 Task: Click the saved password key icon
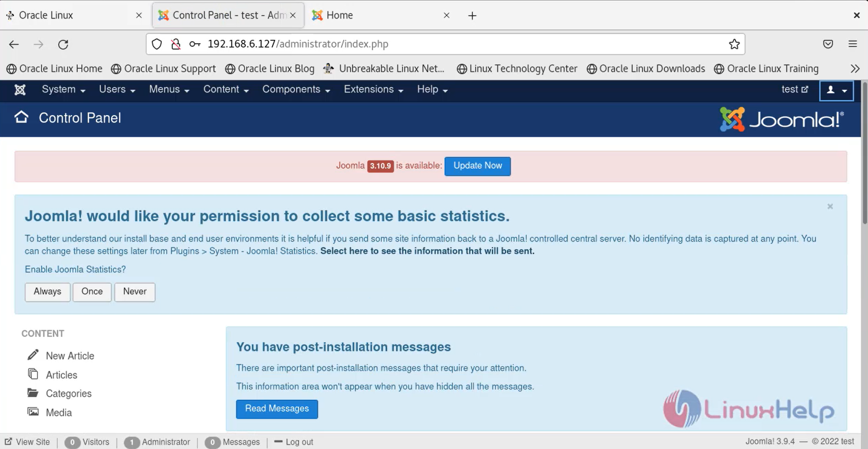pos(195,44)
